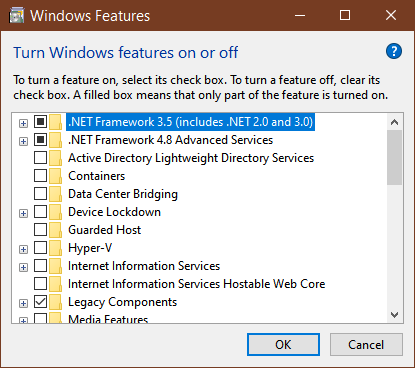Maximize the Windows Features window

tap(345, 15)
